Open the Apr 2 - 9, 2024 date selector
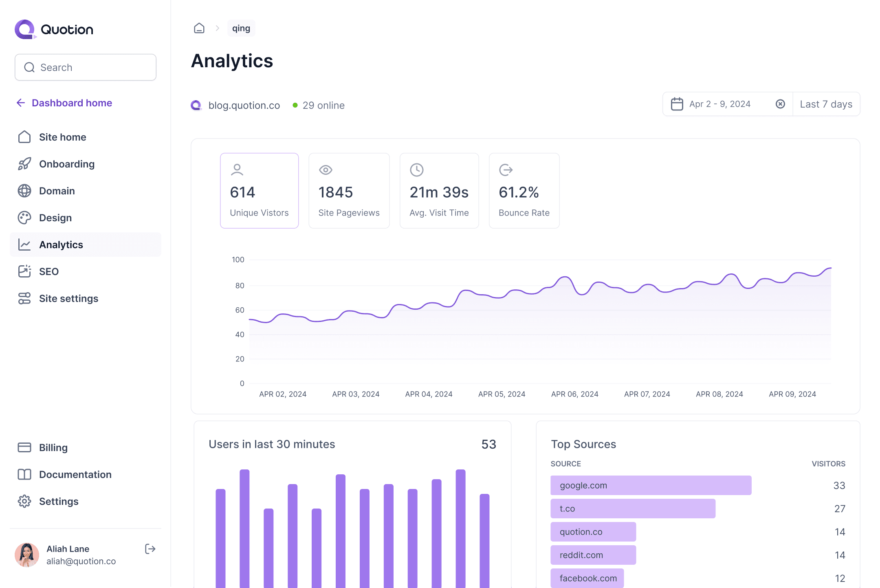Screen dimensions: 880x588 (x=719, y=104)
